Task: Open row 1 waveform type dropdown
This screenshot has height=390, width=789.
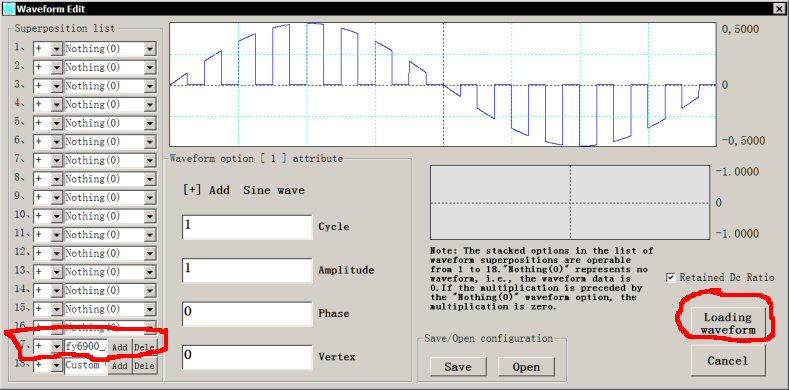Action: (x=150, y=49)
